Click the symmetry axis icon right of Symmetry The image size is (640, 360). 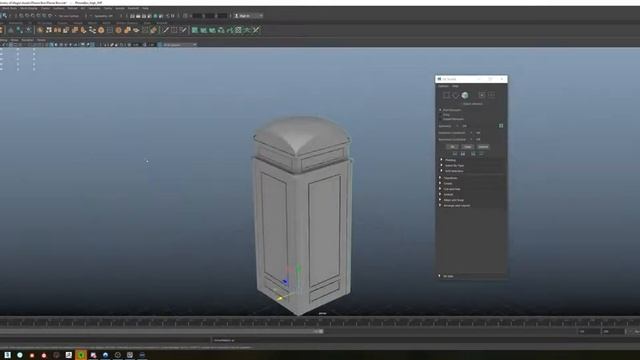click(501, 126)
